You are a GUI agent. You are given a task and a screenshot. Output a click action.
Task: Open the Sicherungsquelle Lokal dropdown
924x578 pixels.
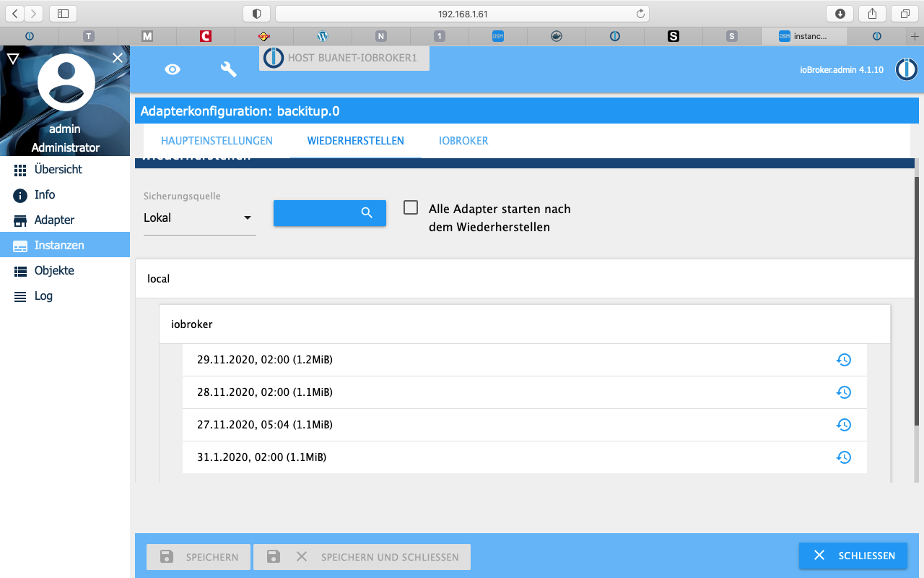[200, 217]
